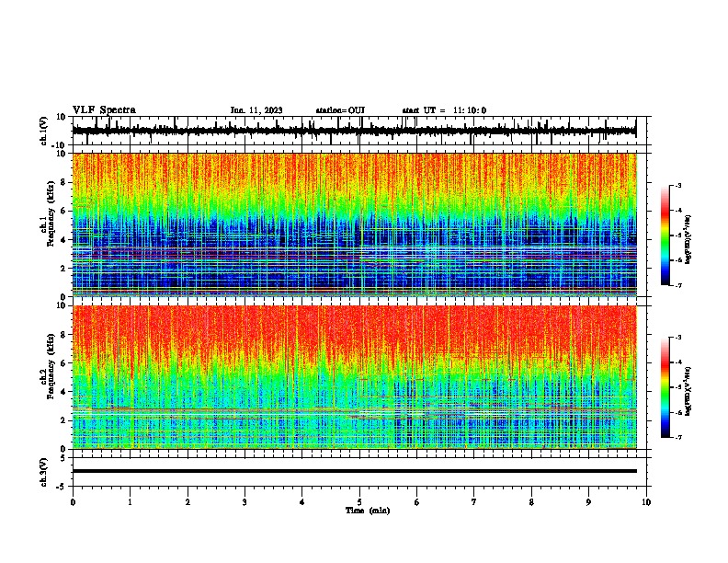Click the '-3' label on ch.1 color scale

pos(678,185)
